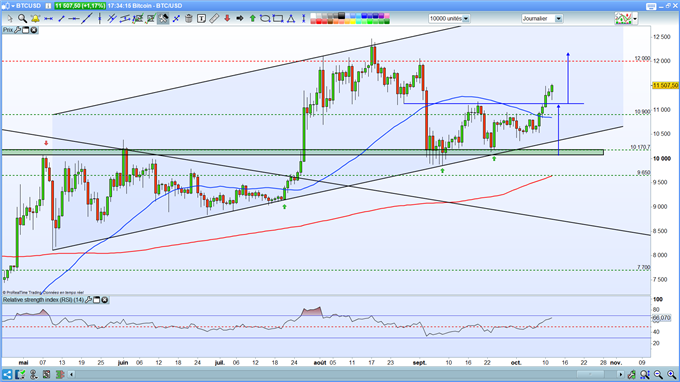Click the horizontal scrollbar thumb
The image size is (680, 382).
tap(590, 374)
